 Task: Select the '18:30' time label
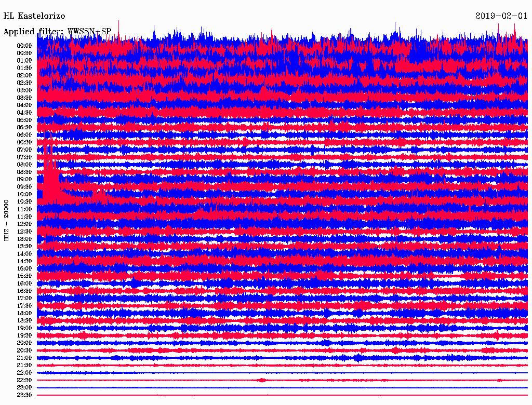coord(24,321)
